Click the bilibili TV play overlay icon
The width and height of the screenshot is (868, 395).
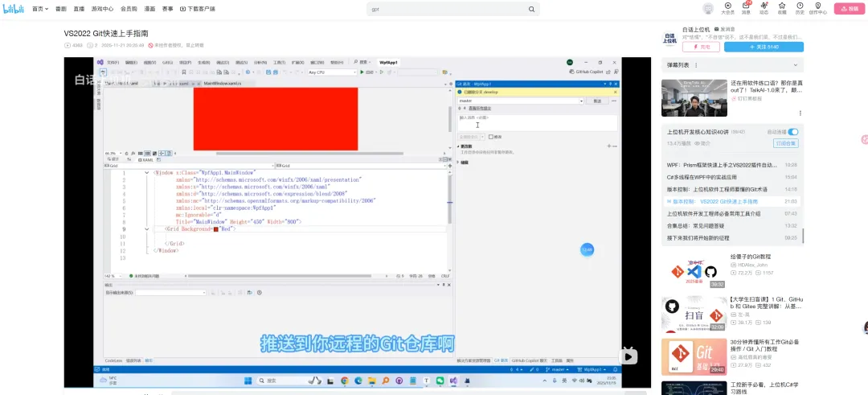coord(628,356)
